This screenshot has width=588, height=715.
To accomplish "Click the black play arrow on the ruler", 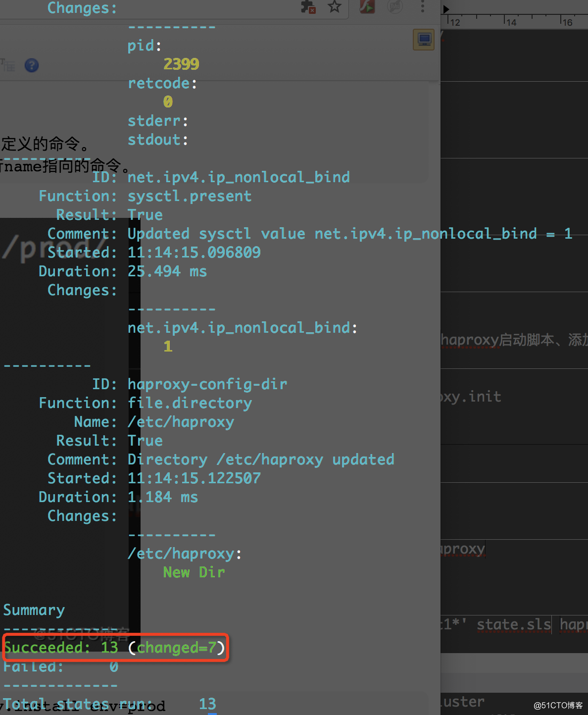I will [x=446, y=9].
